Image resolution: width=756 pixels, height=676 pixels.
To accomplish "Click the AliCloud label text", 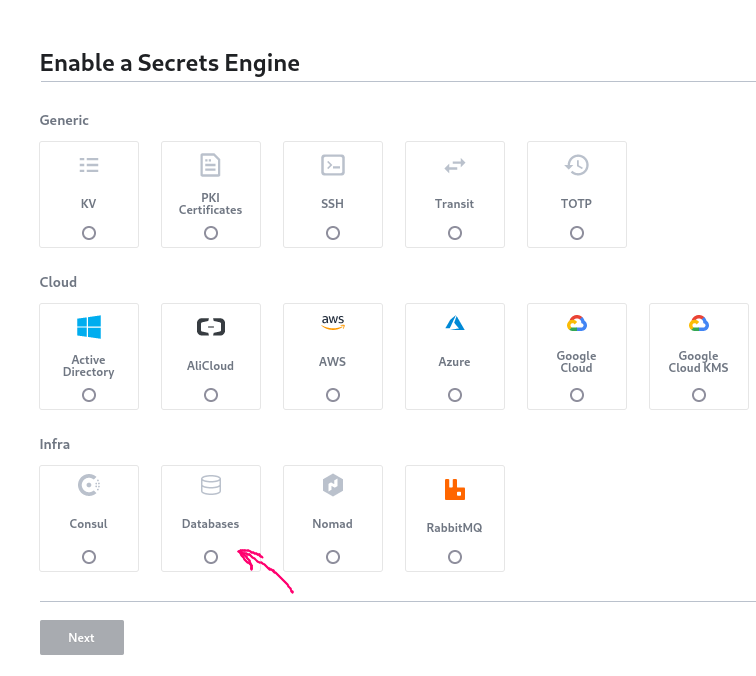I will pyautogui.click(x=211, y=366).
